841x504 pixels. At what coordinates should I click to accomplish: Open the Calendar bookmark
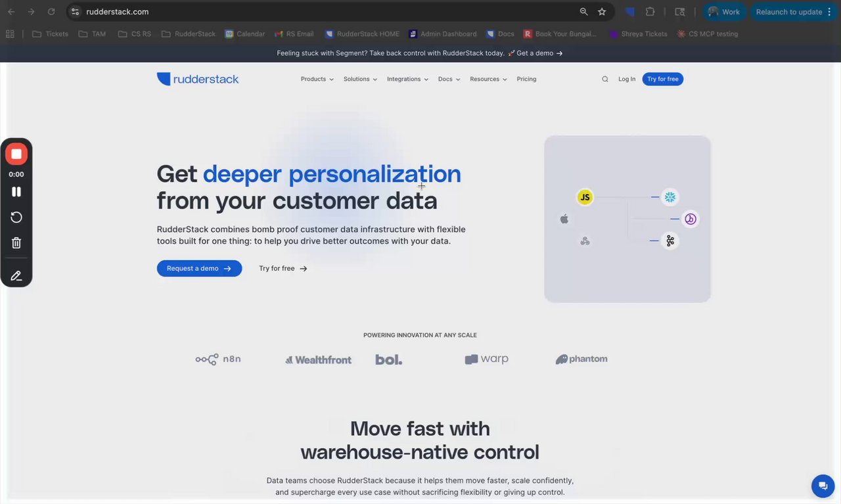[244, 34]
